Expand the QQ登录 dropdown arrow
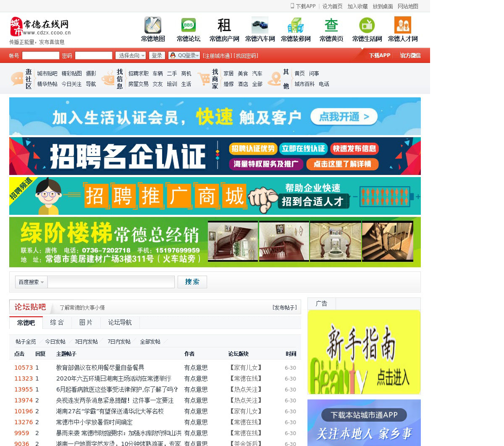Viewport: 504px width, 446px height. (197, 56)
